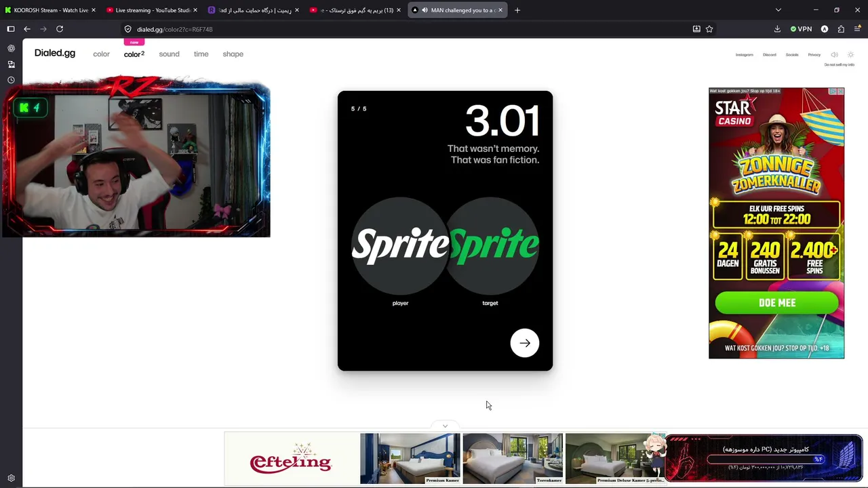Close the Star Casino ad

point(840,91)
